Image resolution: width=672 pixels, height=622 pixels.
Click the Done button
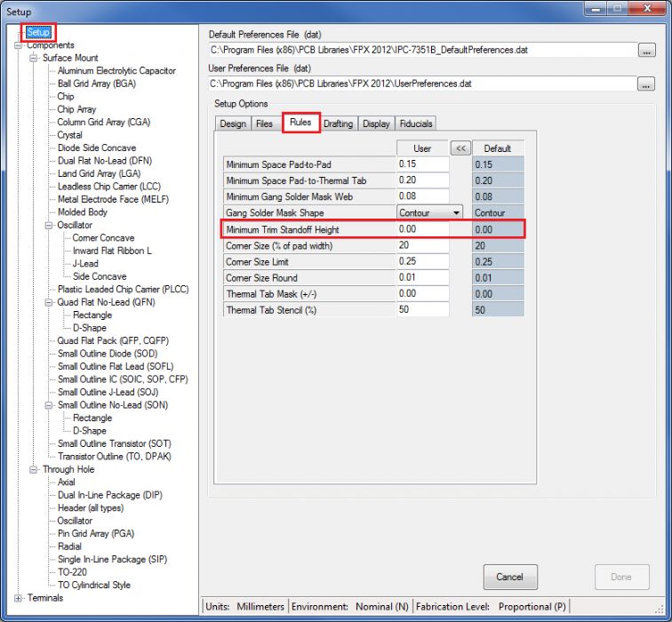point(621,577)
